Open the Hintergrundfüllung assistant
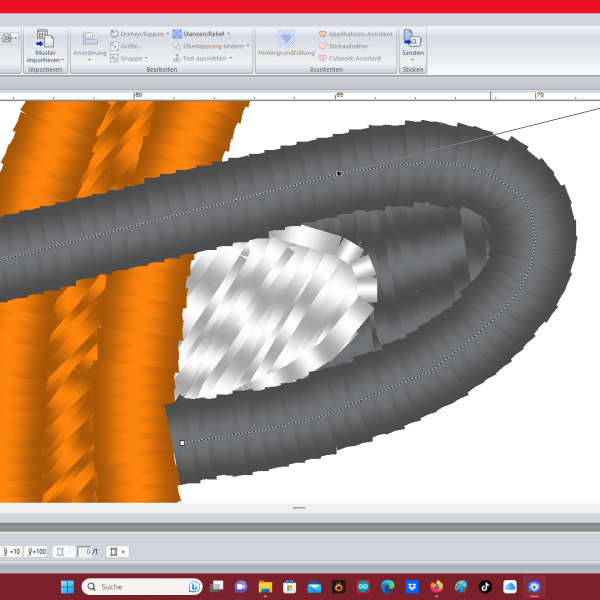 (286, 40)
